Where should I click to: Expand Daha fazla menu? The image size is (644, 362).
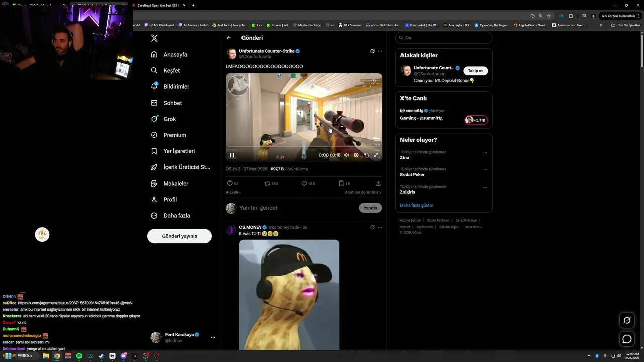171,216
